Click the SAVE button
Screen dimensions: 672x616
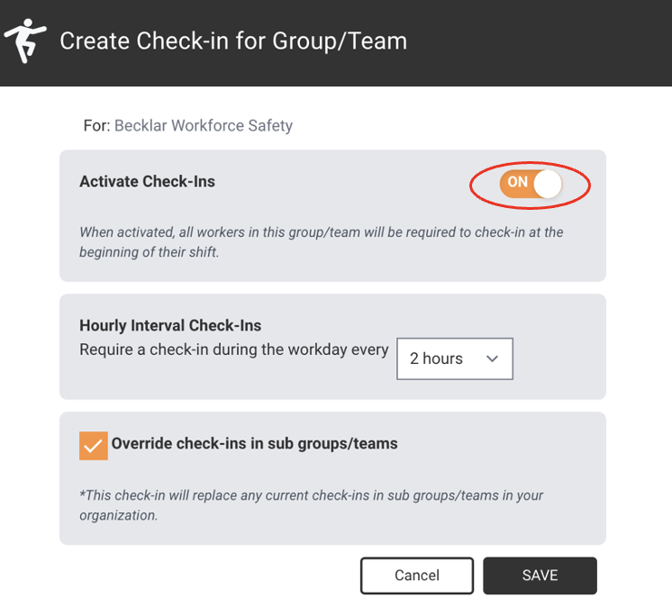click(540, 575)
